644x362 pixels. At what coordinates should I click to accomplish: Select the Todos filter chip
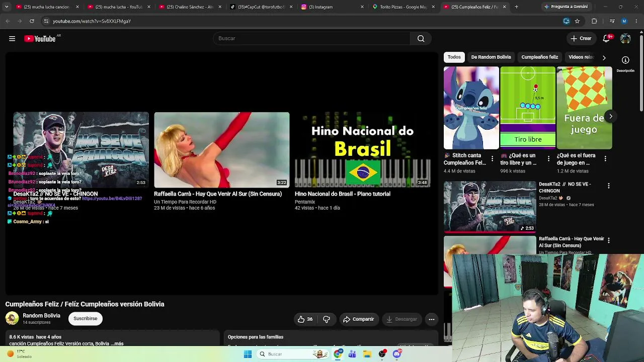coord(454,57)
